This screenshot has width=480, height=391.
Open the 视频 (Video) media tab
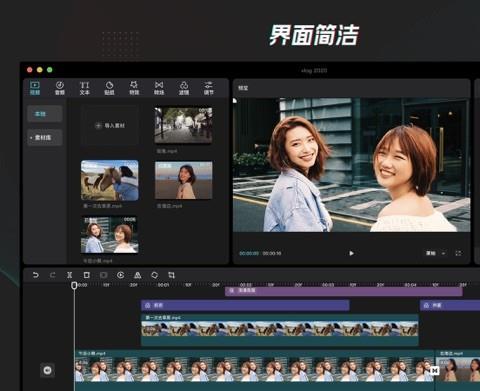click(35, 88)
